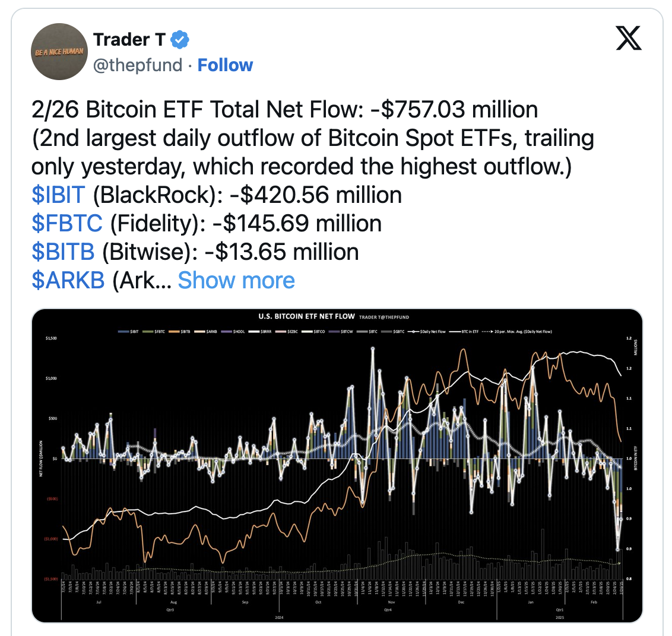Follow the @thepfund account
672x636 pixels.
tap(225, 65)
